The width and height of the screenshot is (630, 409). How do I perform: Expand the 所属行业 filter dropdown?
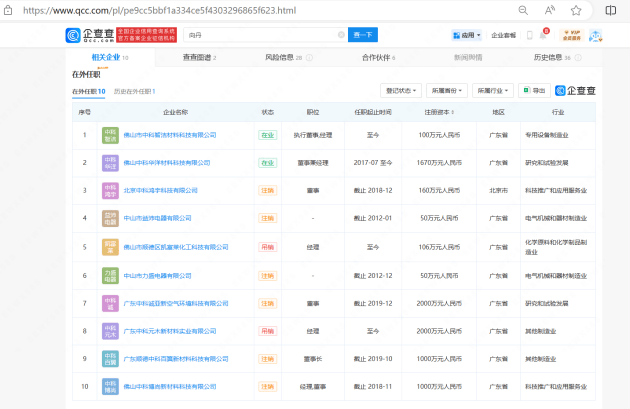[x=493, y=91]
